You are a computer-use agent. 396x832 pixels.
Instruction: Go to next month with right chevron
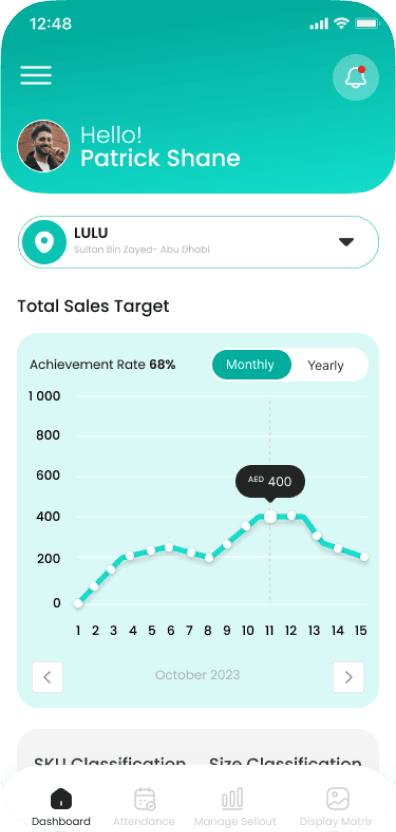pos(349,677)
